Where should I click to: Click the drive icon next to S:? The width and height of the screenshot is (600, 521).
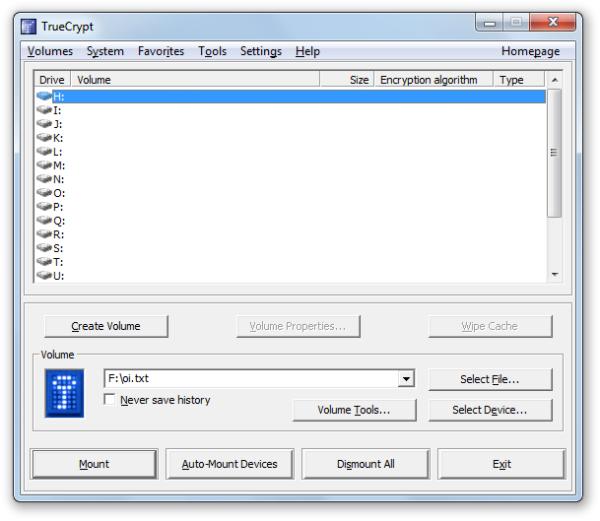(x=44, y=247)
